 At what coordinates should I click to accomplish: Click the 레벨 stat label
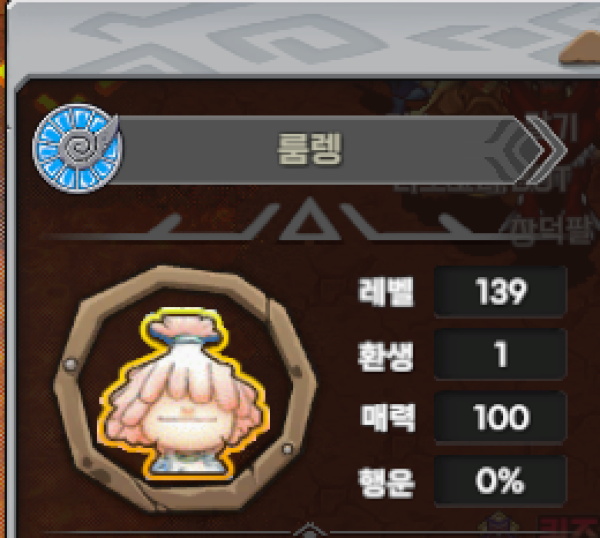coord(386,292)
